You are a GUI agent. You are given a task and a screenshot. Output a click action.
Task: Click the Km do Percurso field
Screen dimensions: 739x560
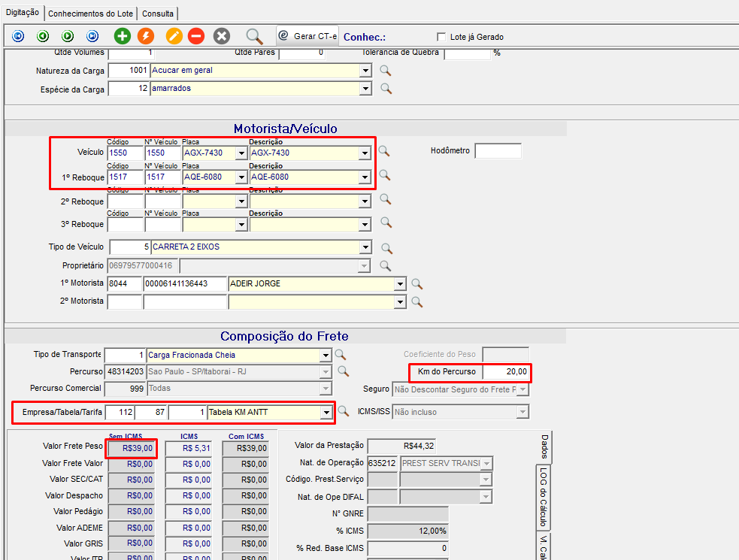(507, 372)
